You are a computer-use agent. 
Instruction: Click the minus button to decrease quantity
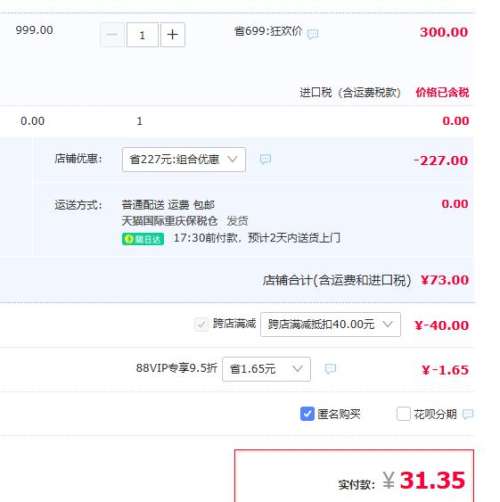(x=112, y=35)
